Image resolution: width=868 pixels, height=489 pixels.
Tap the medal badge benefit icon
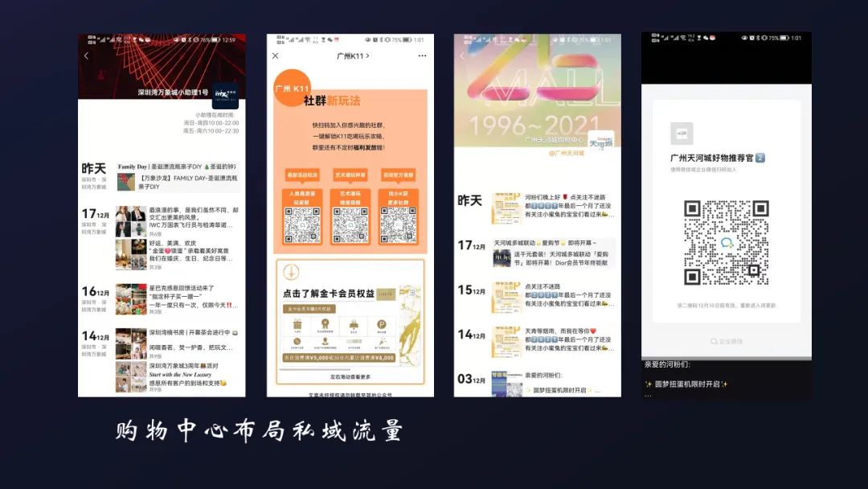click(325, 324)
